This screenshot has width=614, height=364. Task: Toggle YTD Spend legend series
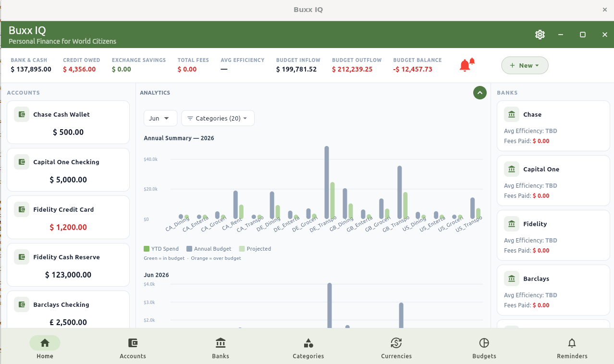tap(161, 249)
